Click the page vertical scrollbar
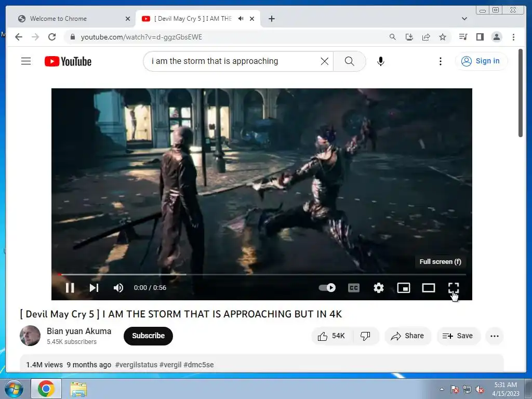 tap(521, 93)
